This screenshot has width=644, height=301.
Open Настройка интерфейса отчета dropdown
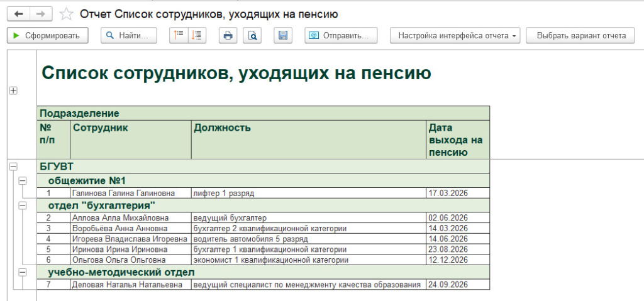click(x=455, y=36)
